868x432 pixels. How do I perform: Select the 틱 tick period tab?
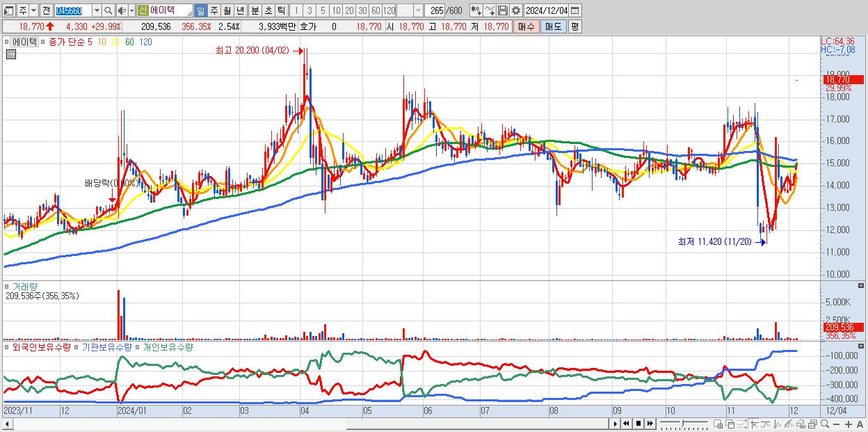click(x=281, y=10)
